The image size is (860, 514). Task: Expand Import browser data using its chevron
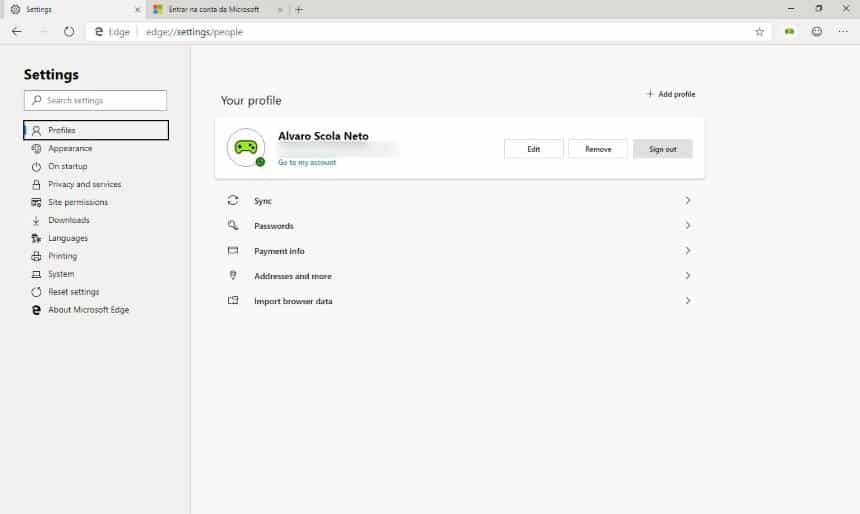click(x=687, y=301)
